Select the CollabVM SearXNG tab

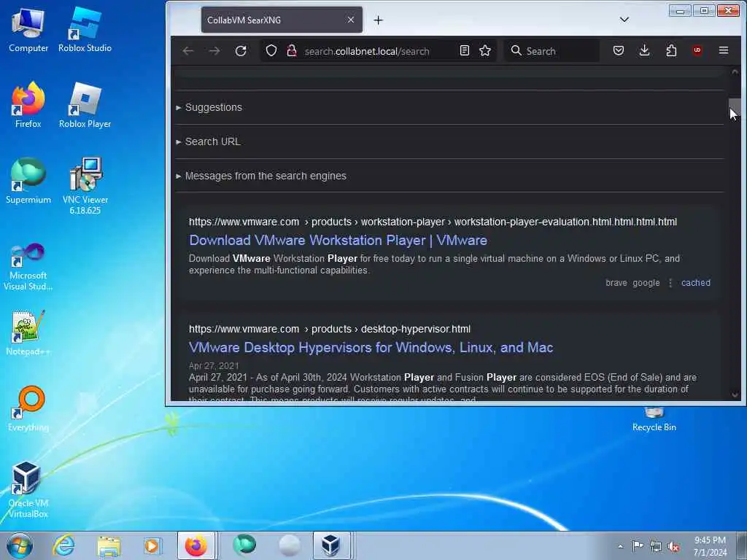pos(282,20)
